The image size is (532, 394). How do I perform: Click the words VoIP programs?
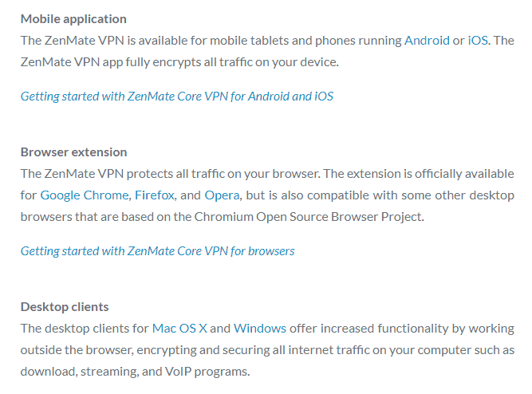(x=207, y=372)
